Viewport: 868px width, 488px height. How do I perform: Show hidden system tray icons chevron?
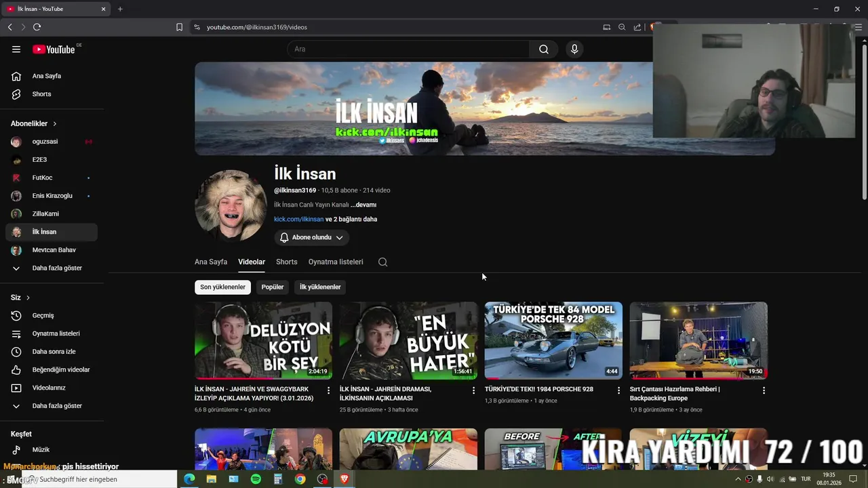click(738, 479)
